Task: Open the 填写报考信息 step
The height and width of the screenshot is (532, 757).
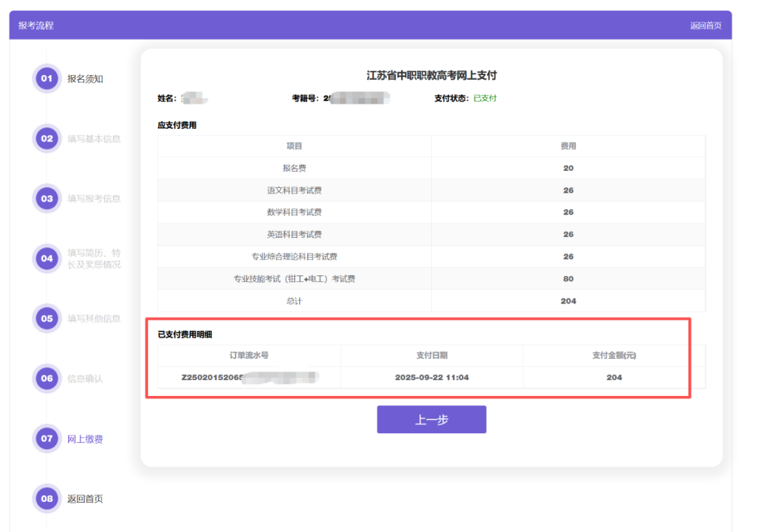Action: [94, 199]
